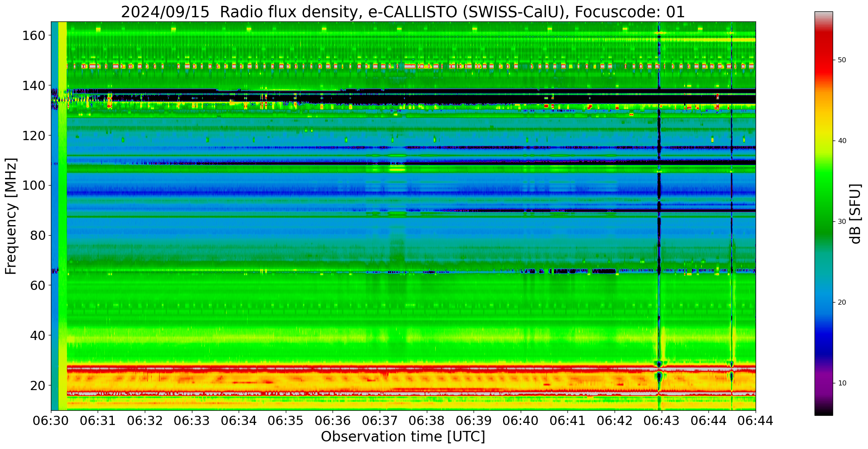Click the 06:41 time tick label
Image resolution: width=868 pixels, height=449 pixels.
pyautogui.click(x=568, y=420)
